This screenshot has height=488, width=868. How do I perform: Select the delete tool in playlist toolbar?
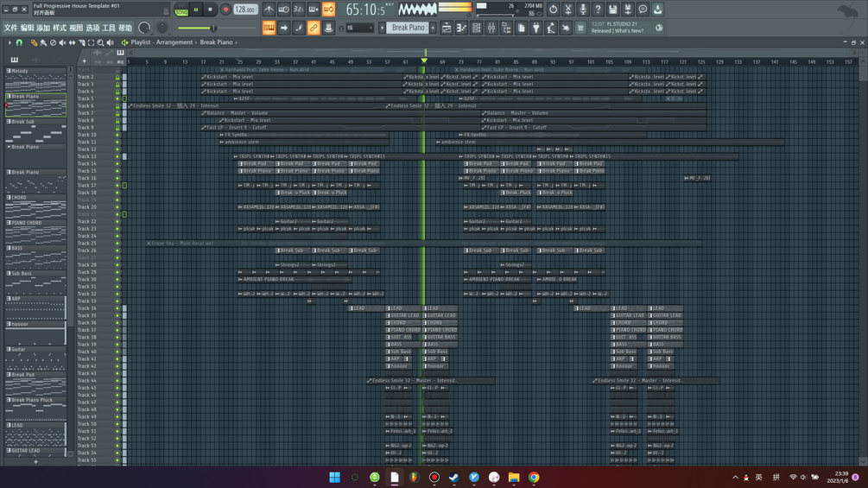point(54,42)
